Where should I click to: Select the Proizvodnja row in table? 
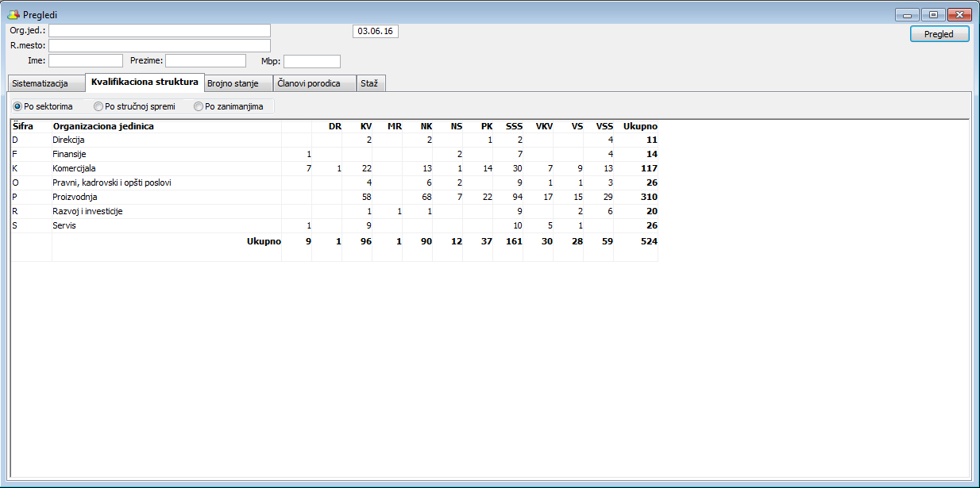[75, 197]
